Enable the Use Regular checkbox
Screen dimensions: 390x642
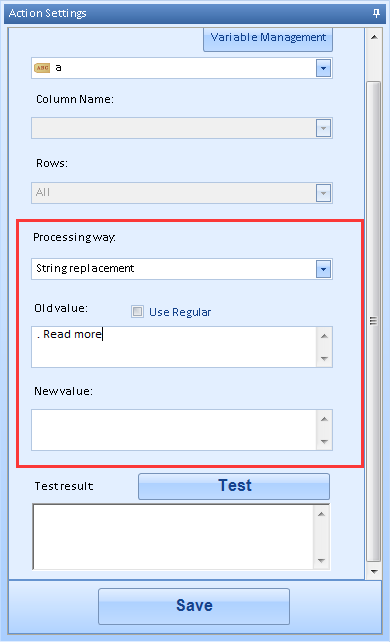(x=138, y=312)
